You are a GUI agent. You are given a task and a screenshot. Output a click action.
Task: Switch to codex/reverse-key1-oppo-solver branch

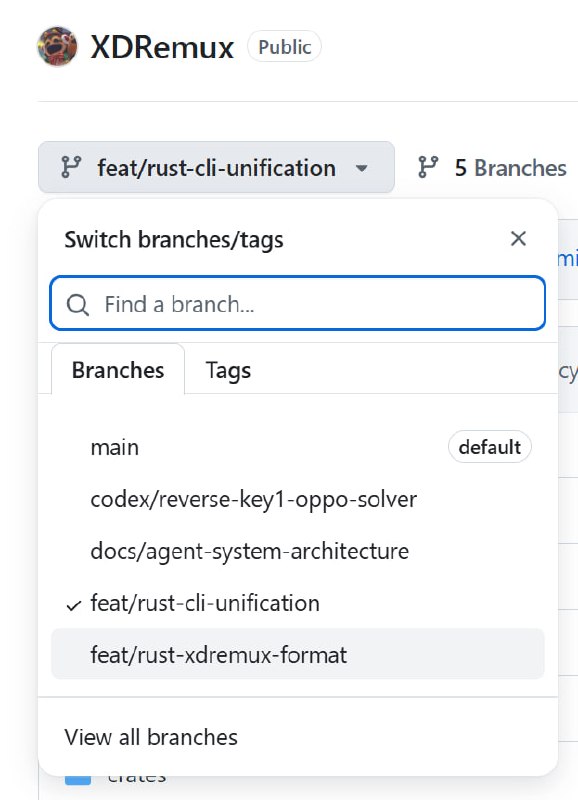pos(298,499)
